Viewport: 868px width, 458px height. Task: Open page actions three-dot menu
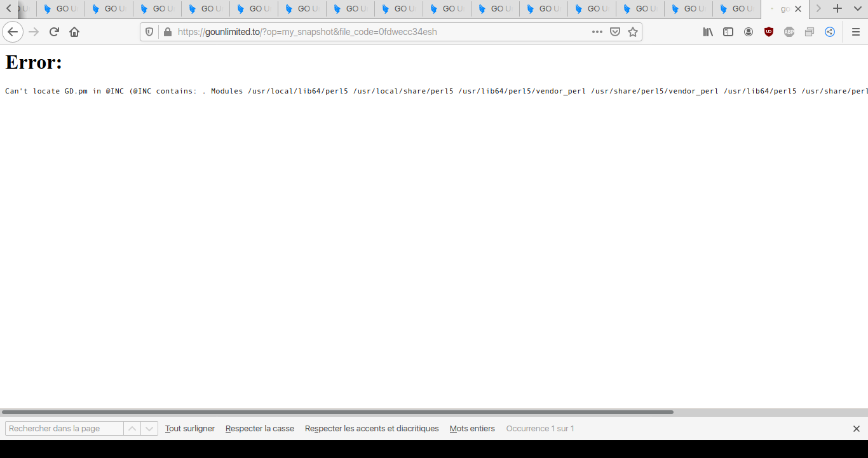click(597, 32)
